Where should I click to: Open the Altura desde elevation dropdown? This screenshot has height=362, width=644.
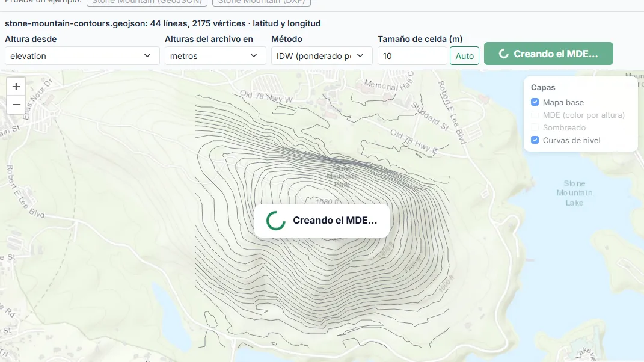point(82,56)
